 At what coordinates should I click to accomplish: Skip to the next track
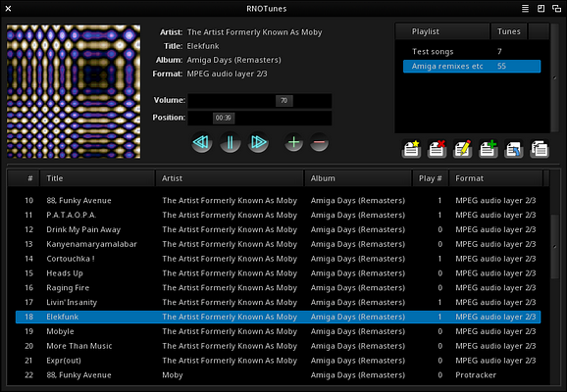click(258, 142)
